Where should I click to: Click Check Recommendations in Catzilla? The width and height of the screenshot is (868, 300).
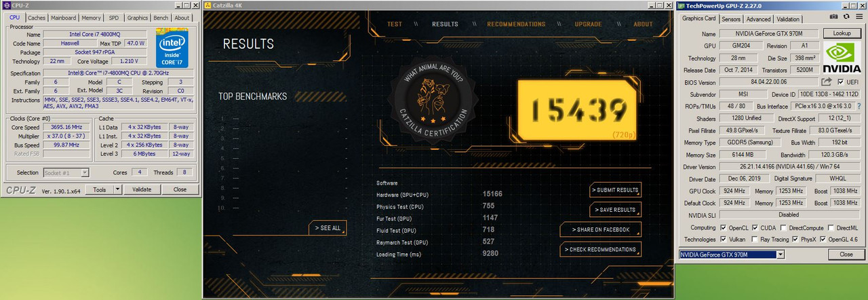click(600, 250)
